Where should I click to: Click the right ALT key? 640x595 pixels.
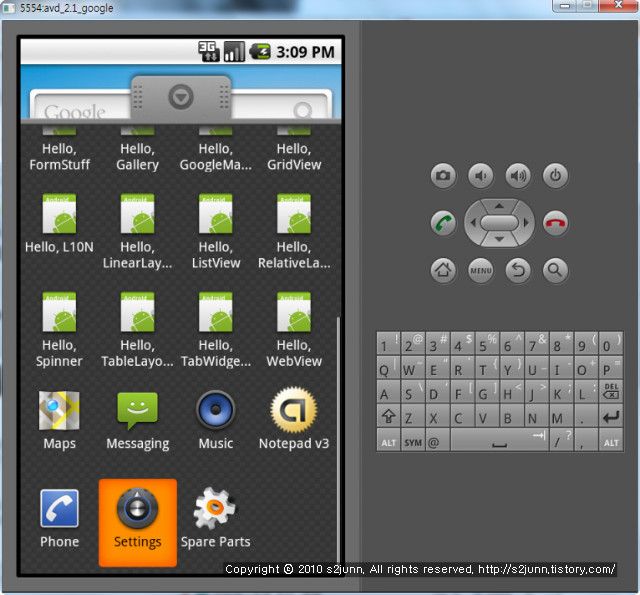[611, 440]
